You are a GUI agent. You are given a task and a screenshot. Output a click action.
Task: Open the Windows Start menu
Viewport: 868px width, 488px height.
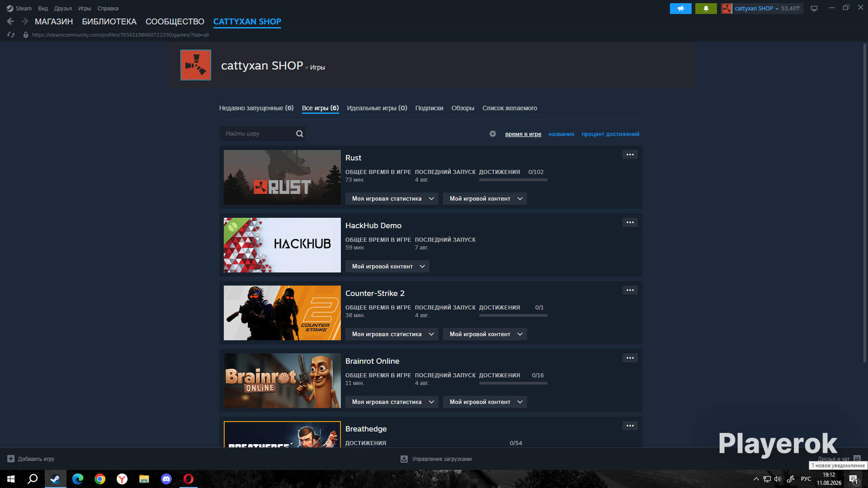(x=11, y=479)
